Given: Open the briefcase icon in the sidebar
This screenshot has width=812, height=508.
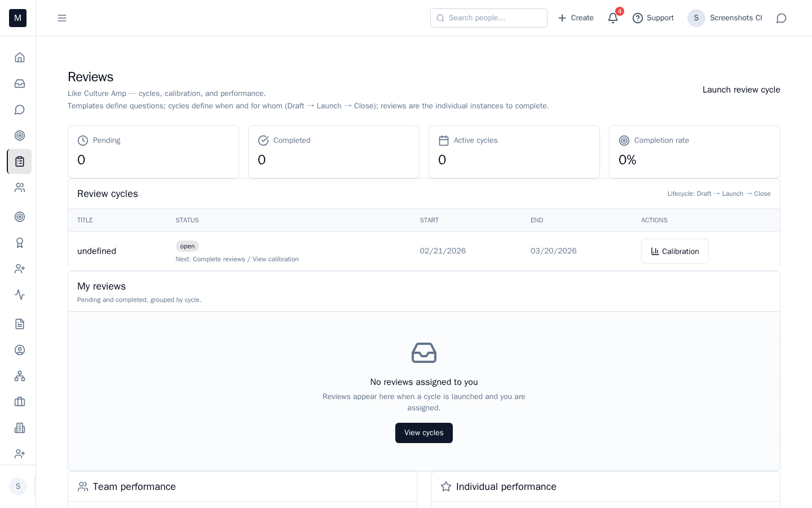Looking at the screenshot, I should [20, 402].
